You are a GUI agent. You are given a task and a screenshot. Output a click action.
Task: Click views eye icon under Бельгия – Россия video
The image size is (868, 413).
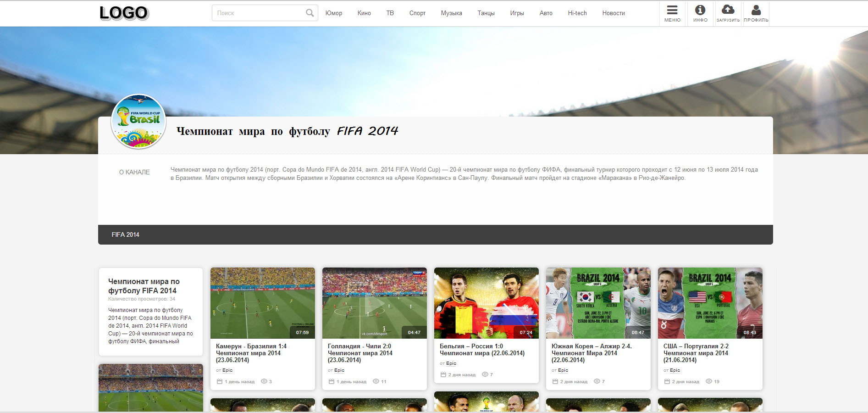click(x=485, y=374)
